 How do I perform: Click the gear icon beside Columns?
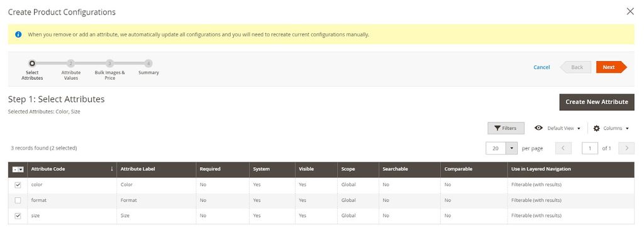tap(596, 128)
